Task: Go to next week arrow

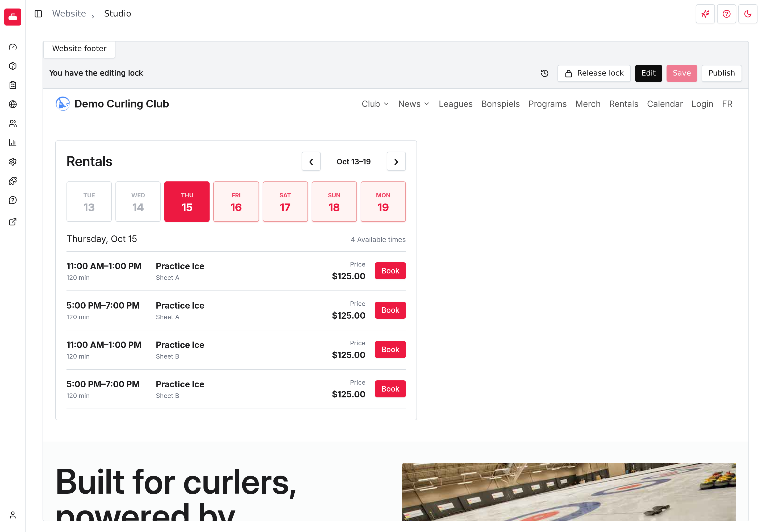Action: click(x=396, y=162)
